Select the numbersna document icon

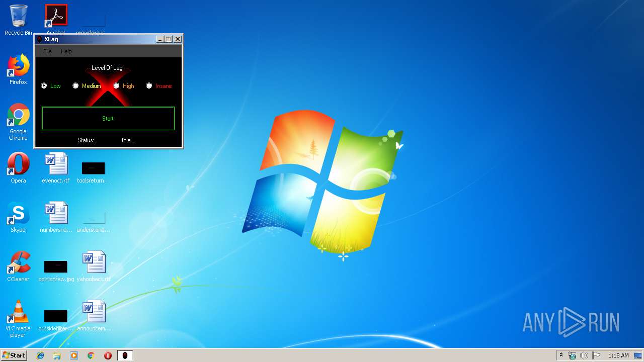56,217
